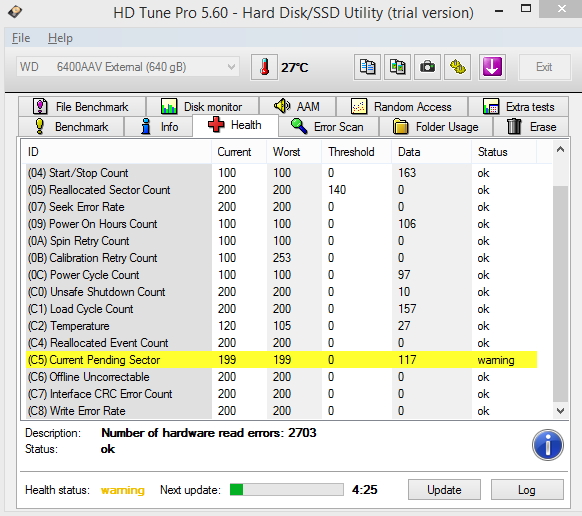Viewport: 582px width, 516px height.
Task: Click the 117 data value for Pending Sector
Action: [x=407, y=360]
